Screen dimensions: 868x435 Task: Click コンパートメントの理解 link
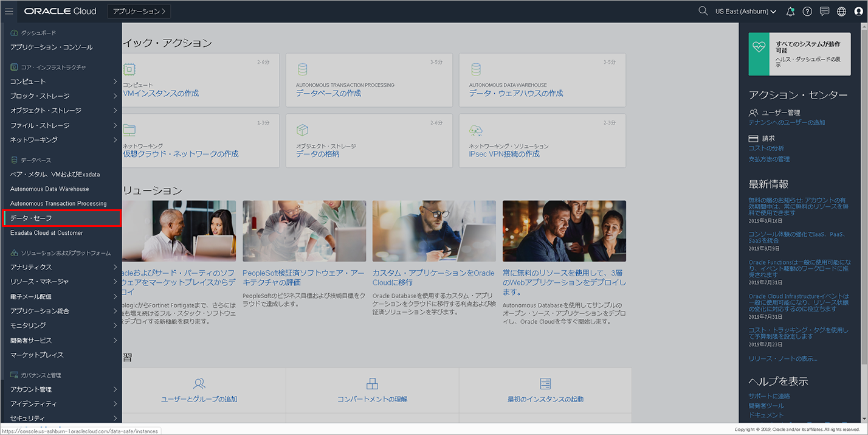pyautogui.click(x=372, y=399)
